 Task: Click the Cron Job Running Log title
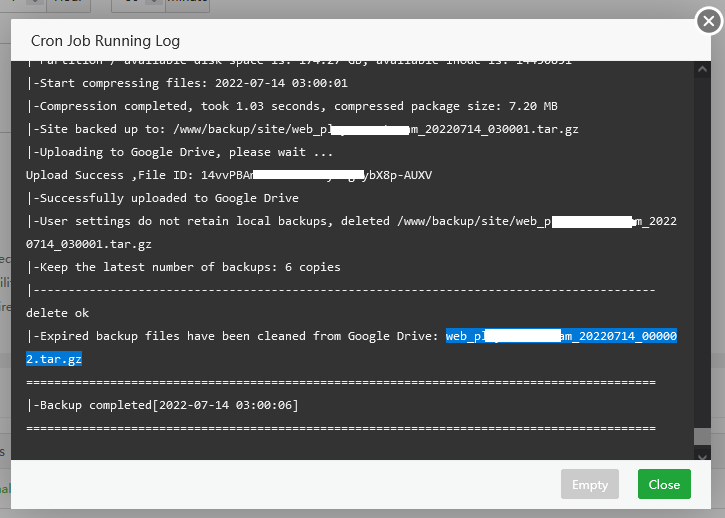[x=104, y=41]
